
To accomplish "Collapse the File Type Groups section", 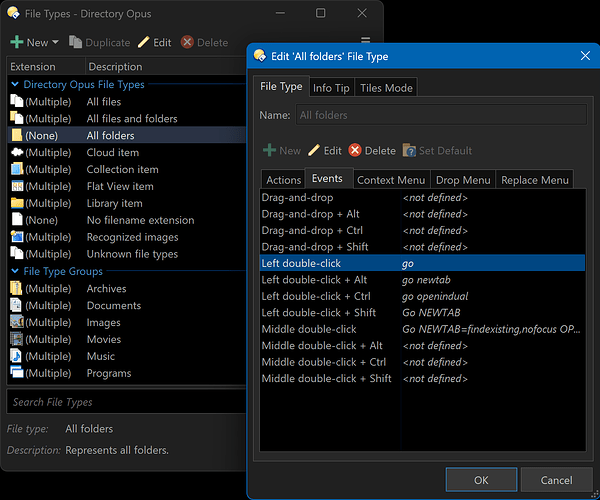I will tap(15, 271).
